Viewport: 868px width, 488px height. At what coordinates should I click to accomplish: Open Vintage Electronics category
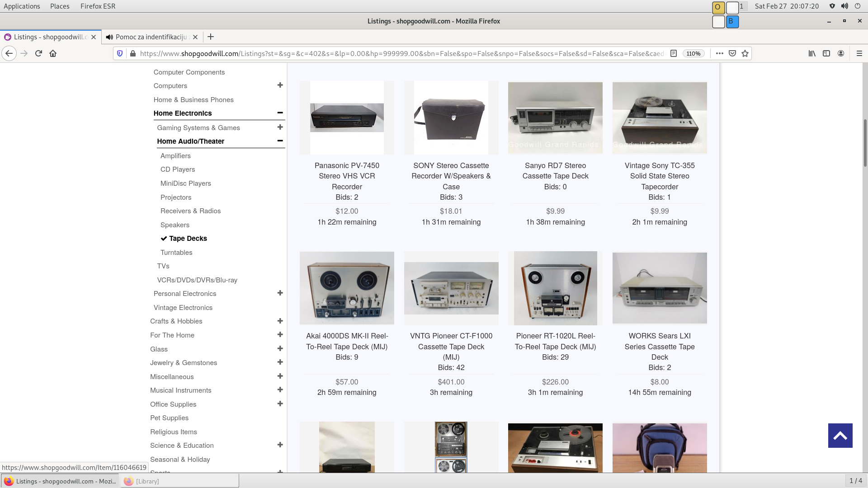pyautogui.click(x=183, y=308)
